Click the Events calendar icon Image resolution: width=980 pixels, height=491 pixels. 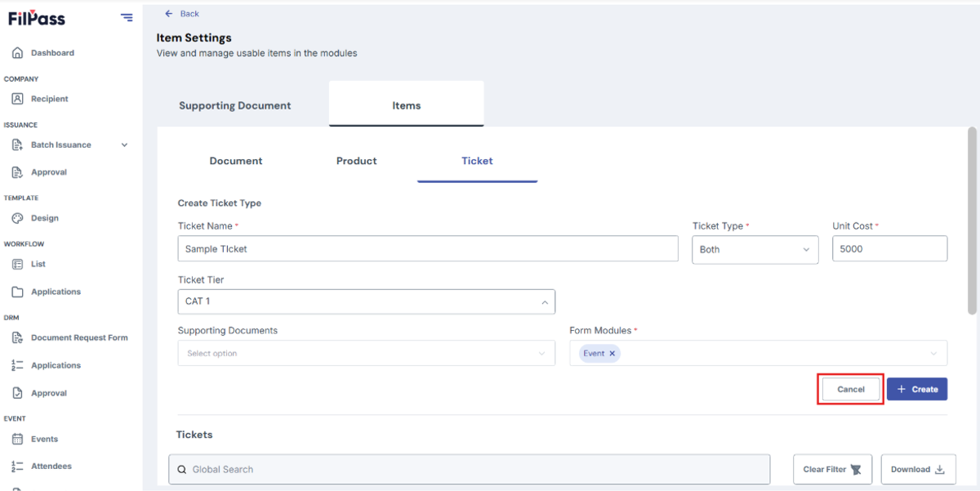click(18, 439)
